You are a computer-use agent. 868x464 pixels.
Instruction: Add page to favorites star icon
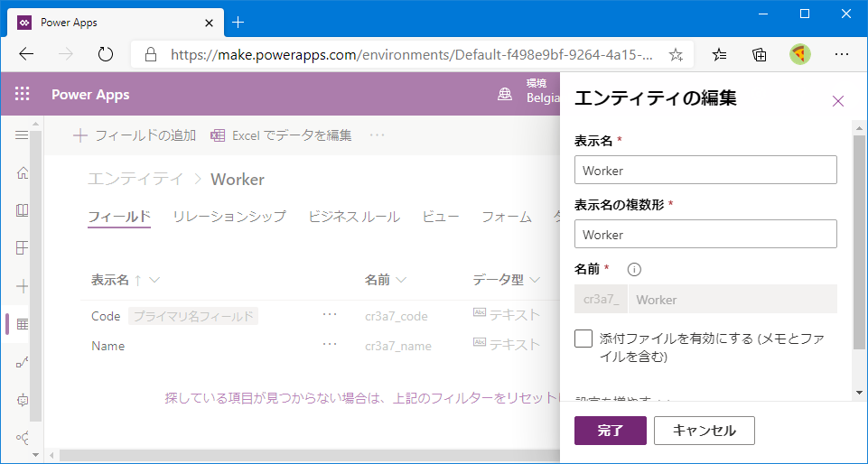pyautogui.click(x=676, y=54)
